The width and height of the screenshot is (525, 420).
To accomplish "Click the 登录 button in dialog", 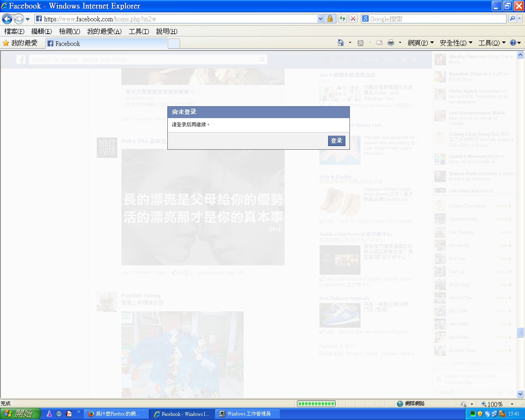I will point(336,141).
